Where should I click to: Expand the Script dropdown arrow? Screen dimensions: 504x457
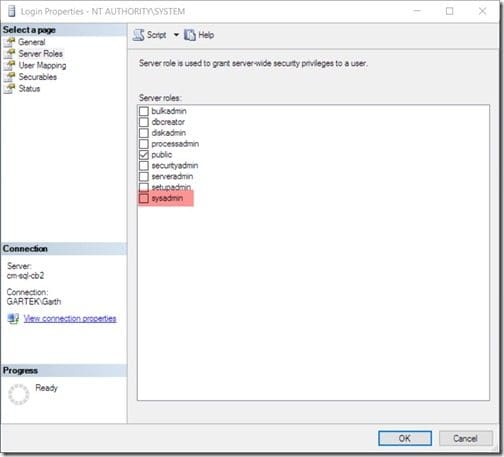(x=176, y=35)
